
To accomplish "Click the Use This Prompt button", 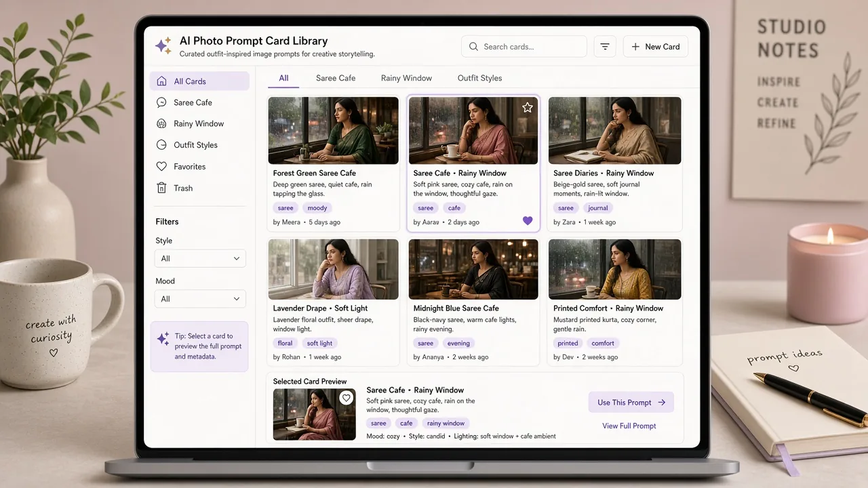I will (631, 403).
